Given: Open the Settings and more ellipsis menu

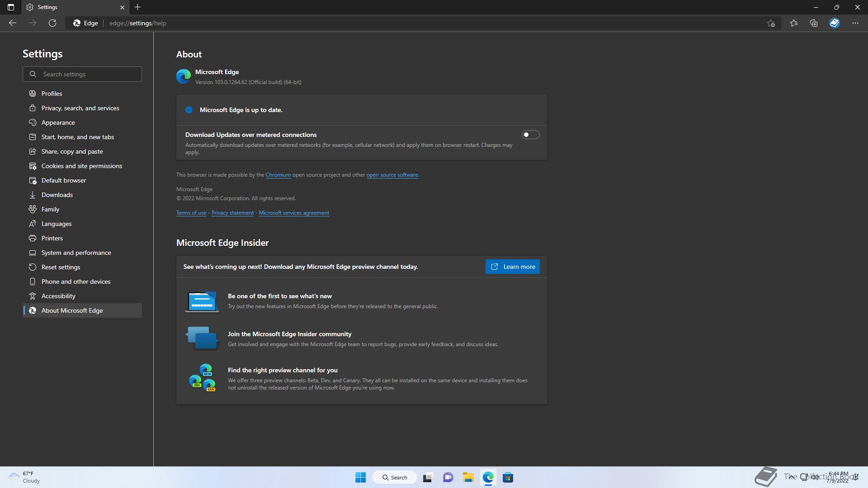Looking at the screenshot, I should click(x=855, y=23).
